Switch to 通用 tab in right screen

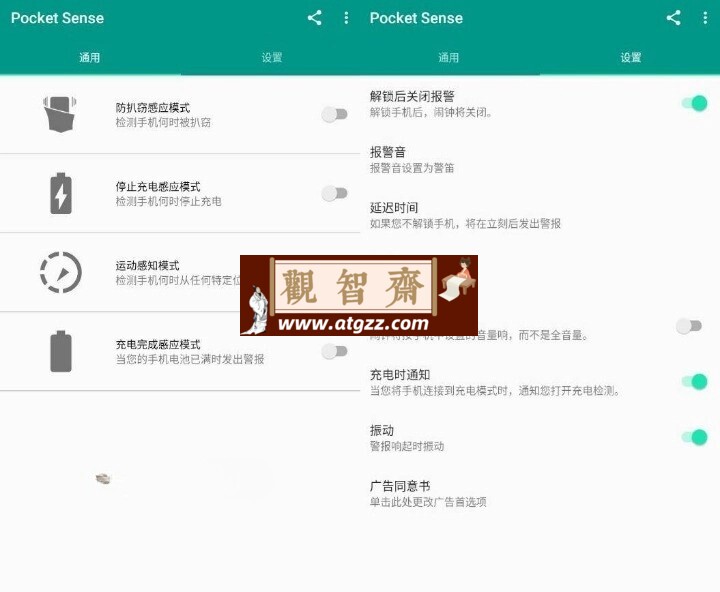(449, 57)
